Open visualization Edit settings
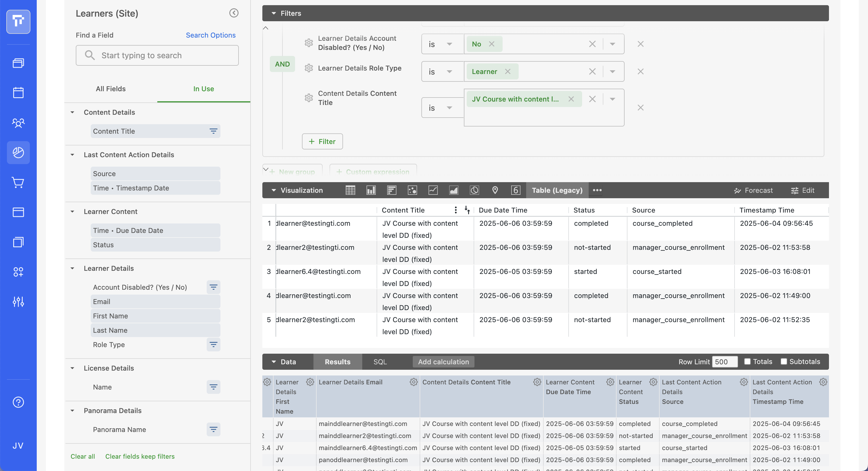 pos(803,190)
